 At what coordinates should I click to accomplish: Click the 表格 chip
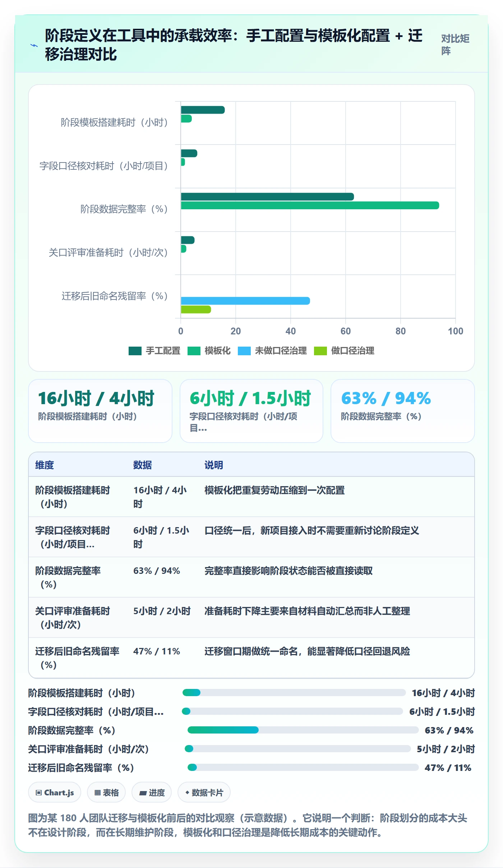106,792
